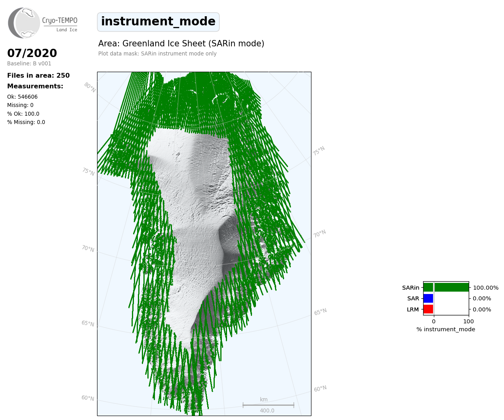Click the LRM legend label
Viewport: 504px width, 420px height.
point(412,309)
